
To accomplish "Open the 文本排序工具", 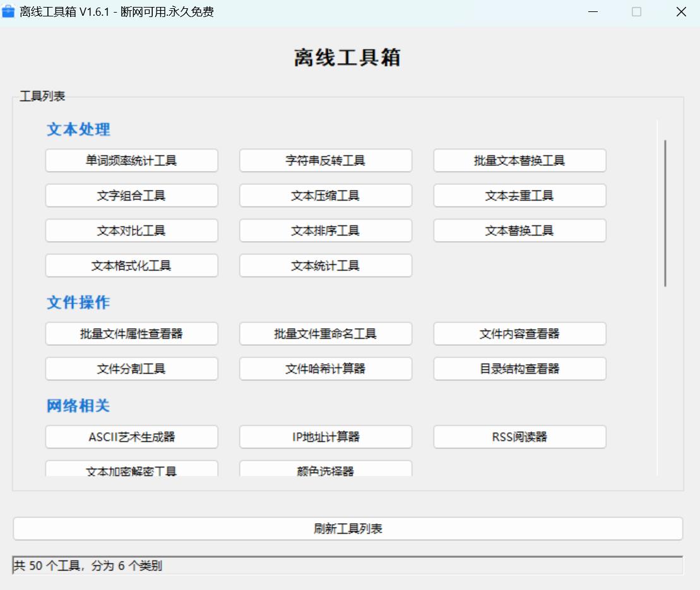I will pos(325,230).
